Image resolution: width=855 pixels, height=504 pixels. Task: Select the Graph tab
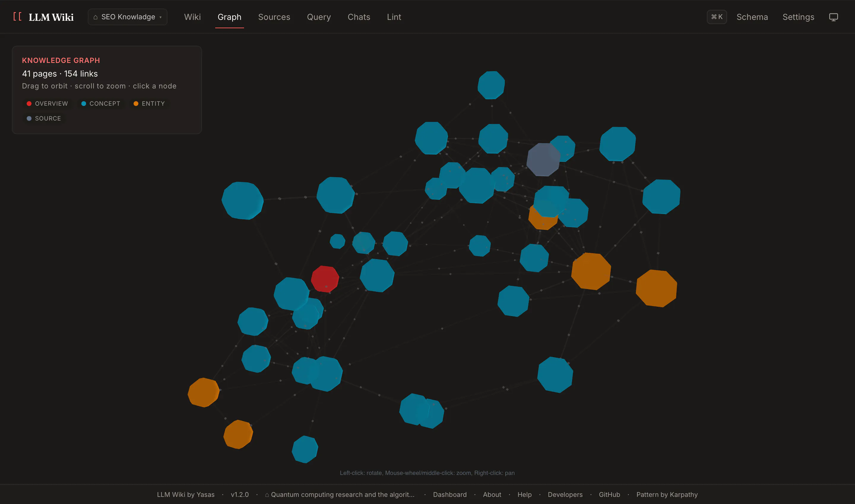pyautogui.click(x=229, y=17)
